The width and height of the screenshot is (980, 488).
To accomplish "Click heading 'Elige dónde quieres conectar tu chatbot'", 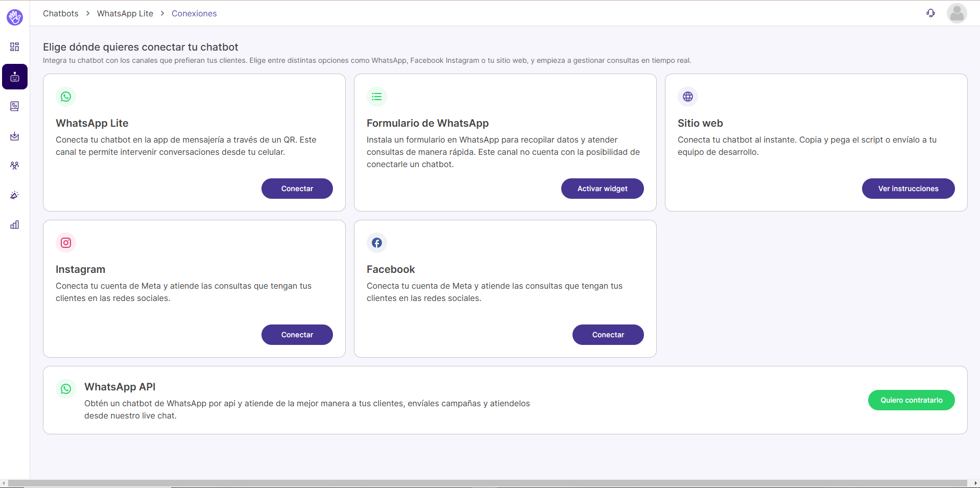I will (140, 47).
